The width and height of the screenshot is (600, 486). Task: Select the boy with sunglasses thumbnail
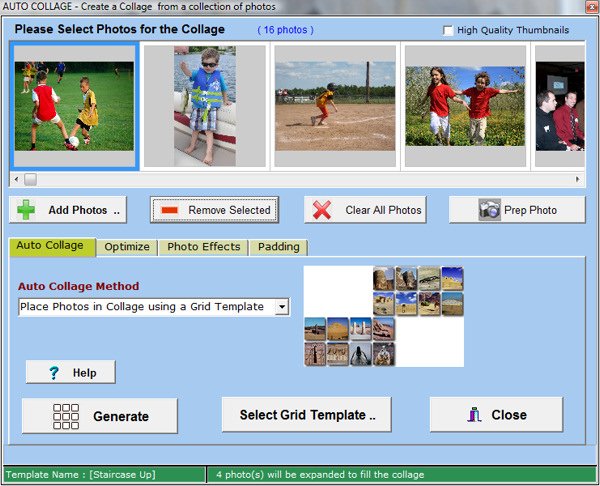click(204, 105)
